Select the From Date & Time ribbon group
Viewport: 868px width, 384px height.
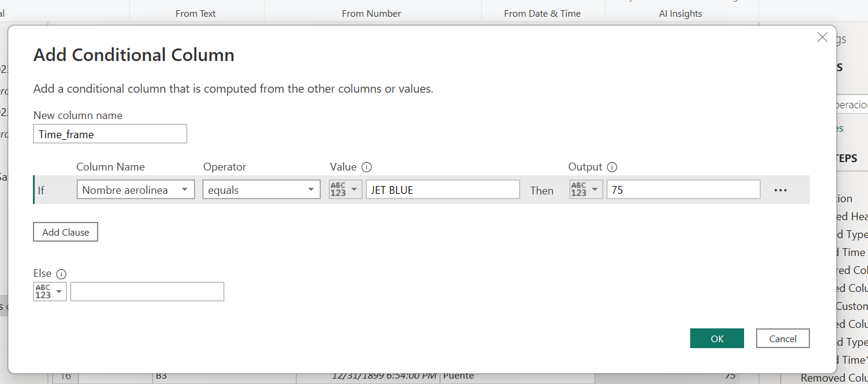(542, 13)
